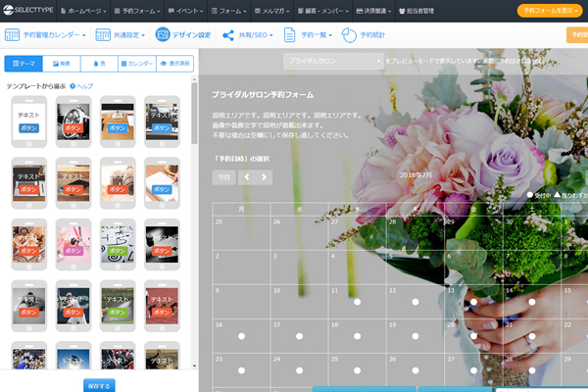Click the 今月 this month button

(x=223, y=177)
